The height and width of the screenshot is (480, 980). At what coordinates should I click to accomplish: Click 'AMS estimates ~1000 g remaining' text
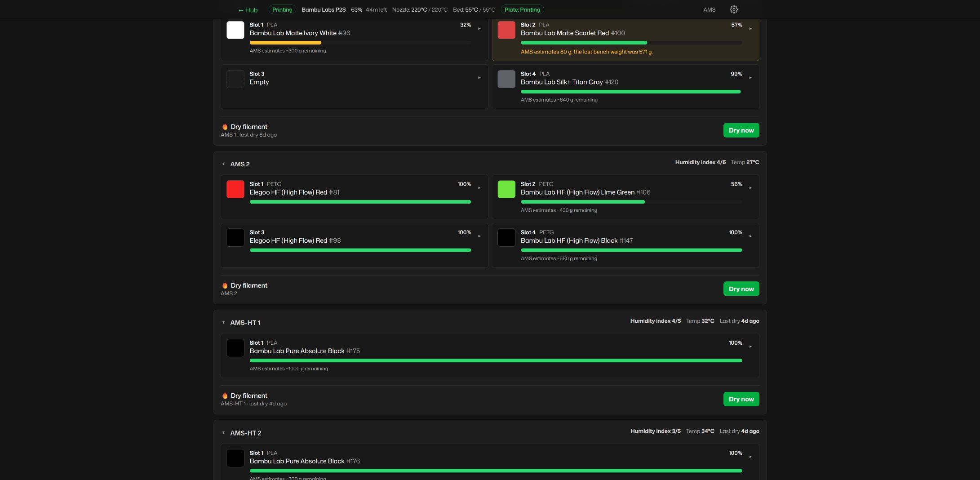(289, 369)
